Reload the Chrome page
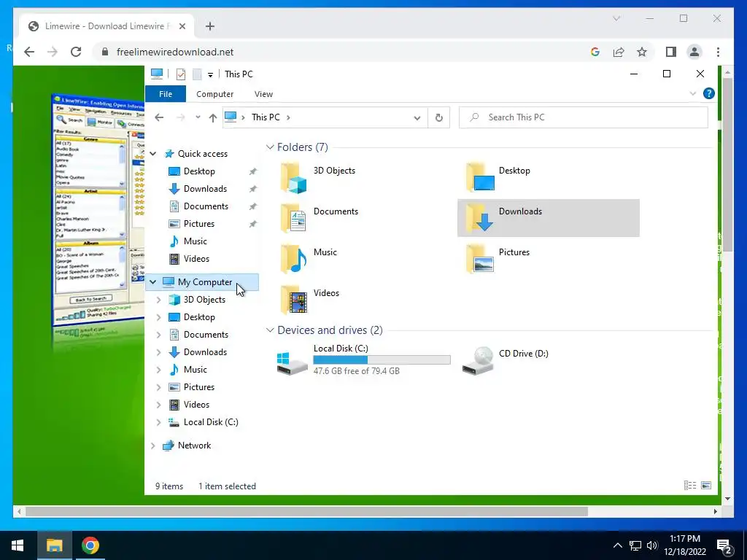The image size is (747, 560). 76,52
